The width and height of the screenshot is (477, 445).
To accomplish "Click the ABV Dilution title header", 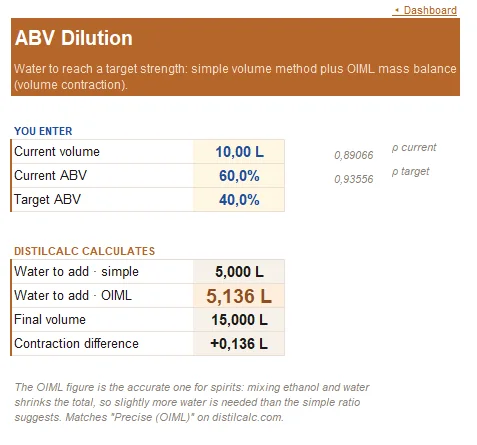I will pyautogui.click(x=74, y=38).
